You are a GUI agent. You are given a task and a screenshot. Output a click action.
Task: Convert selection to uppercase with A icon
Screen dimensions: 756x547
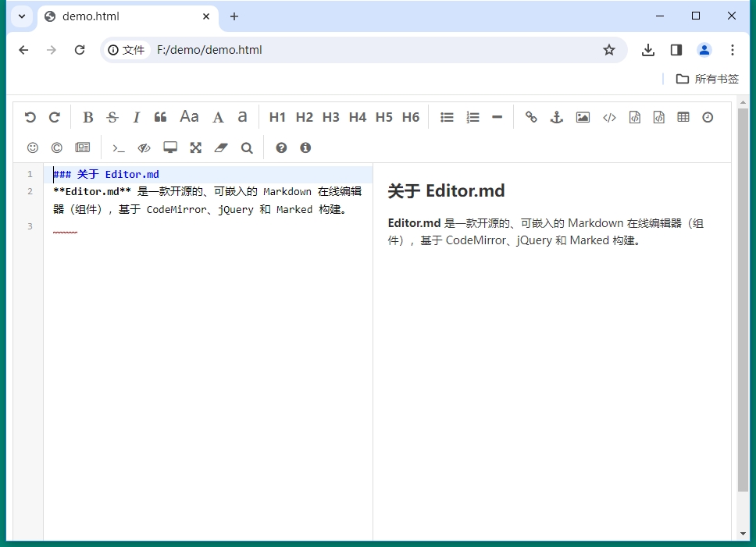click(x=218, y=117)
